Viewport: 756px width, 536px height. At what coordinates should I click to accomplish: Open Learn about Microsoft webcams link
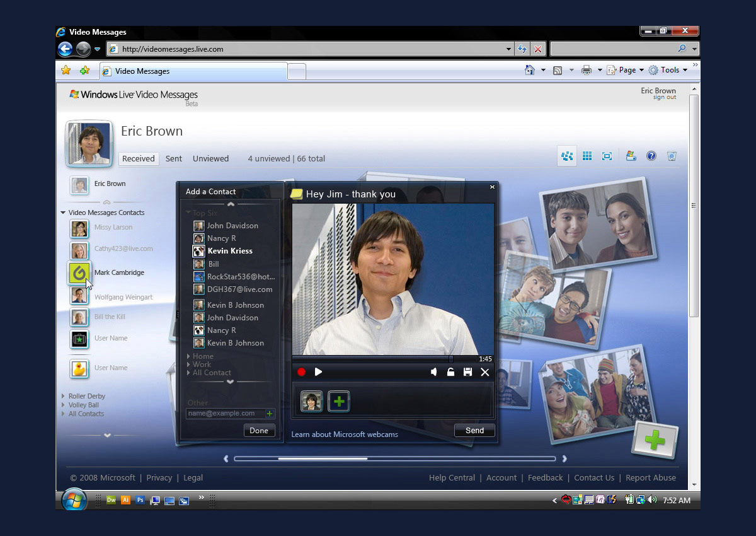[345, 434]
